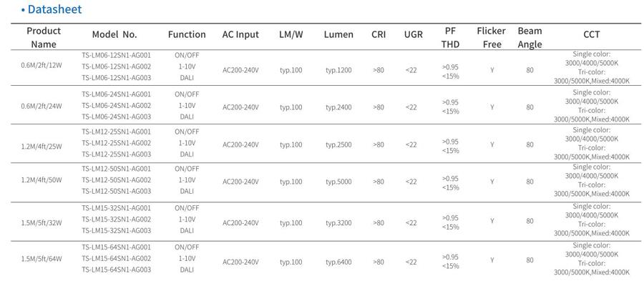The width and height of the screenshot is (644, 286).
Task: Click the AC Input column header
Action: coord(240,34)
